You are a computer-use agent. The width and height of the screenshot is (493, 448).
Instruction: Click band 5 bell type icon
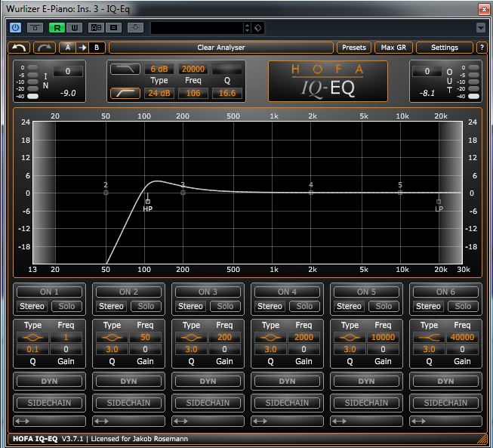pyautogui.click(x=350, y=337)
